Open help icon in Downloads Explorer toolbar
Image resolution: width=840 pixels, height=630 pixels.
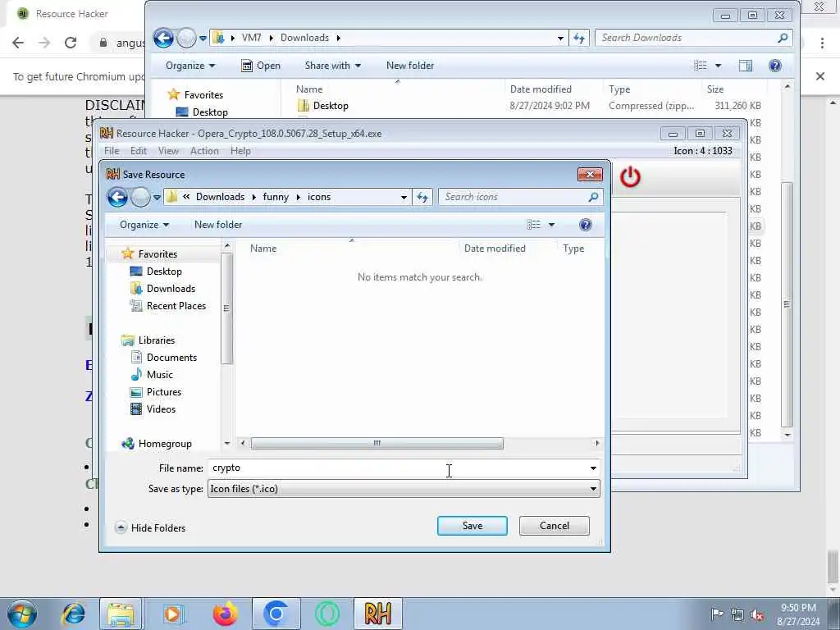point(774,66)
